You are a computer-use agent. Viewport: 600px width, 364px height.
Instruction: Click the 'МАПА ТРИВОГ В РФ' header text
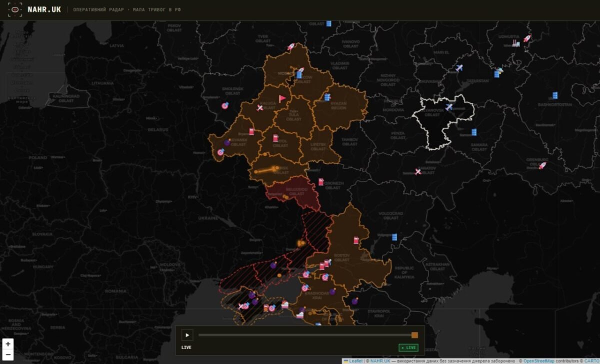coord(156,9)
